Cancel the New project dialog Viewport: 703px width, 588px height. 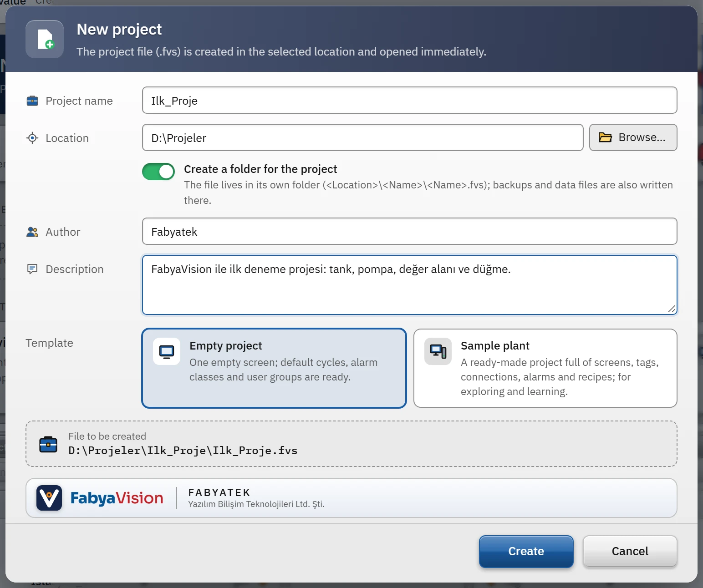tap(630, 551)
